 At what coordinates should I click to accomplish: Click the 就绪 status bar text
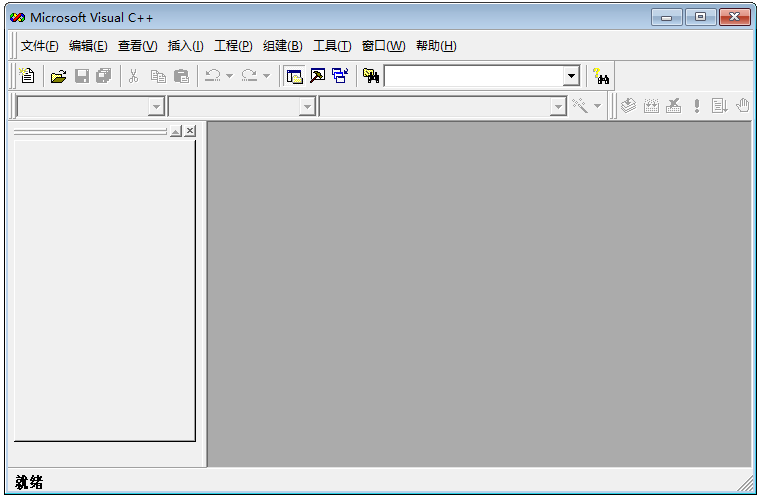tap(29, 482)
